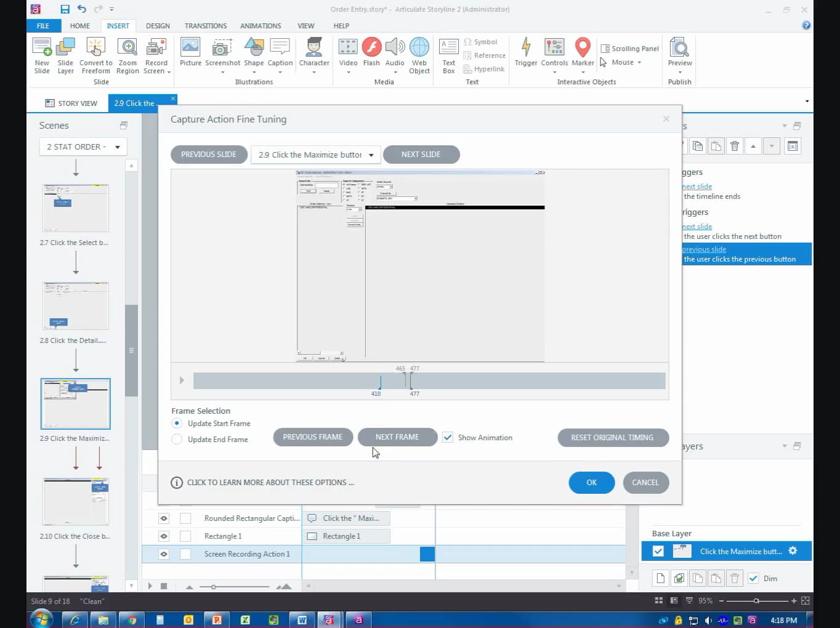This screenshot has height=628, width=840.
Task: Insert a Caption shape
Action: click(280, 47)
